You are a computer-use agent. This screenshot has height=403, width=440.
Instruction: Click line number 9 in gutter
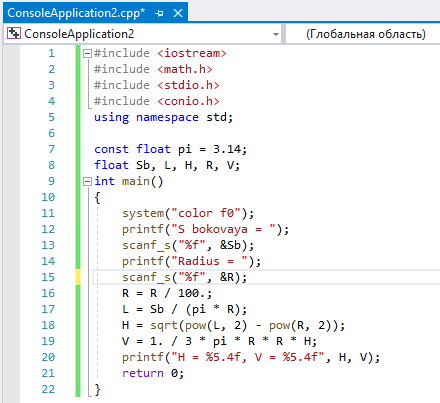(x=51, y=181)
